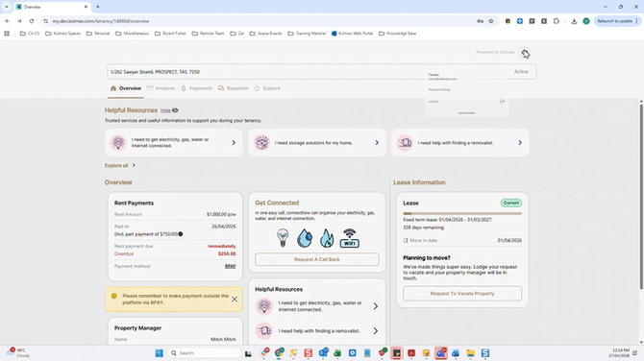
Task: Open browser downloads
Action: point(574,21)
